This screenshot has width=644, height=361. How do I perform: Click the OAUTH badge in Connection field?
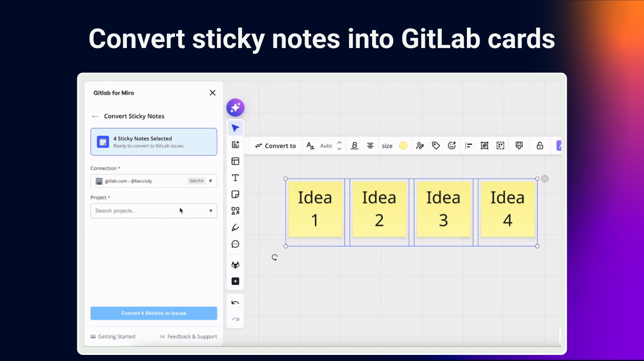tap(197, 181)
